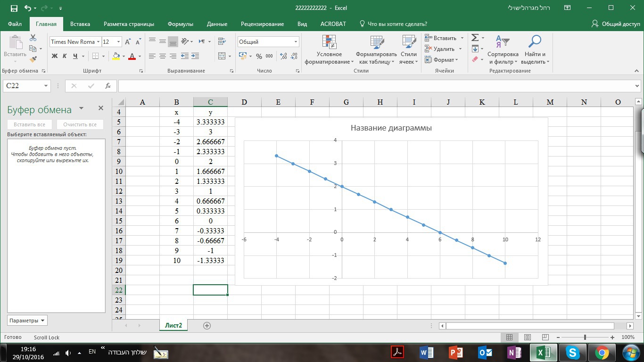This screenshot has height=362, width=644.
Task: Click the Increase Font Size icon
Action: coord(128,42)
